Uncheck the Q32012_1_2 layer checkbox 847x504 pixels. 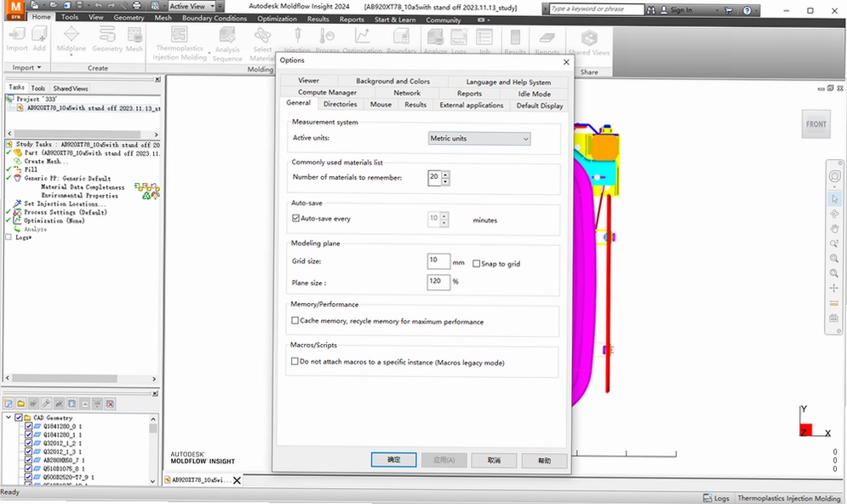tap(28, 443)
